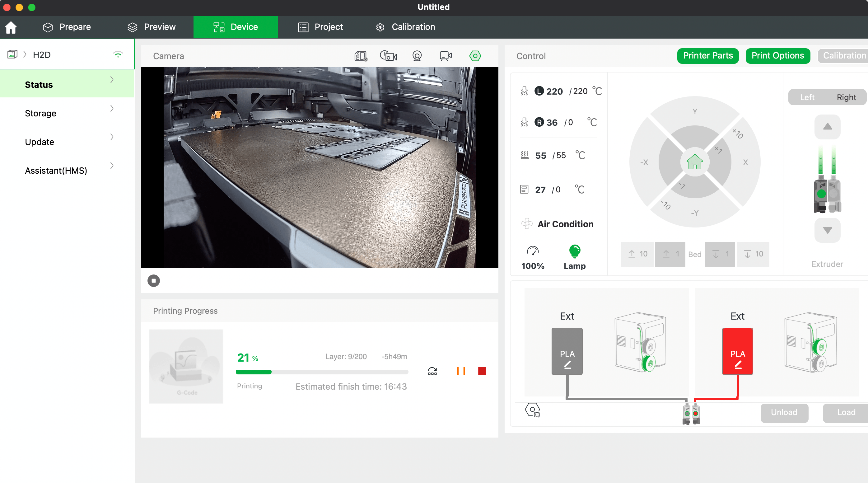Click the Print Options button

pyautogui.click(x=777, y=56)
